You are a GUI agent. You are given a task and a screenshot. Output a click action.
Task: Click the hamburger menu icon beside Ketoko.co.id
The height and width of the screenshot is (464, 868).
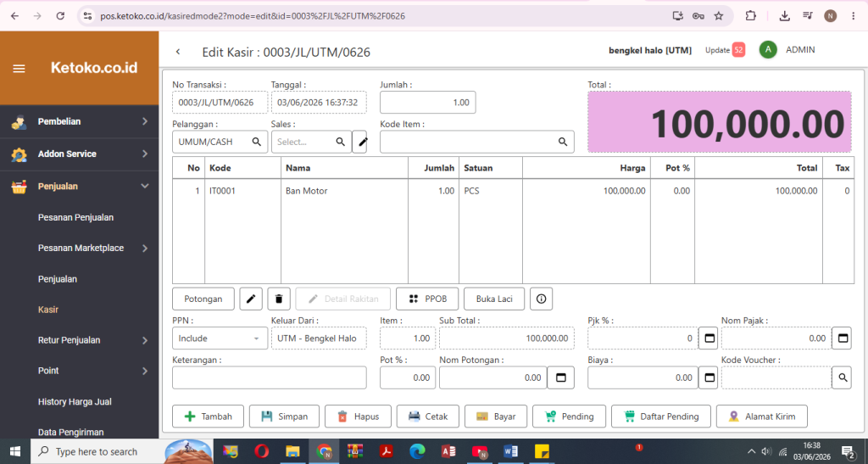[x=19, y=69]
